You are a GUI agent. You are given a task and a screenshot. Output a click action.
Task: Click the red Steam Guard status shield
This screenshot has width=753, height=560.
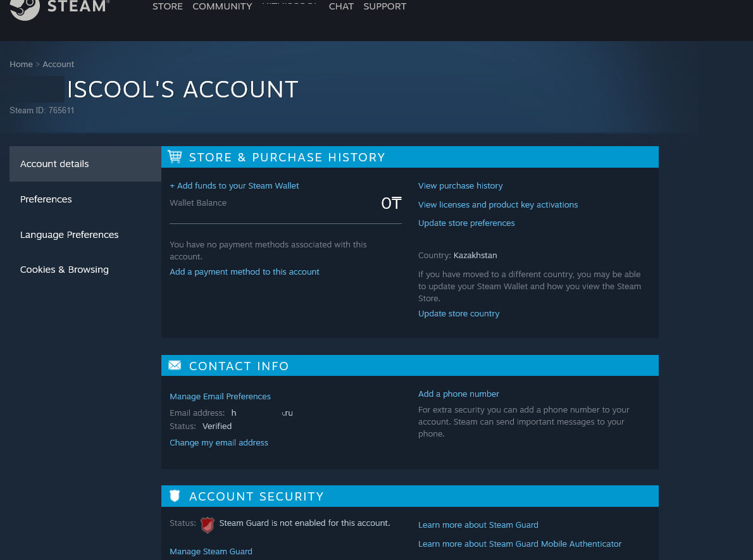207,525
